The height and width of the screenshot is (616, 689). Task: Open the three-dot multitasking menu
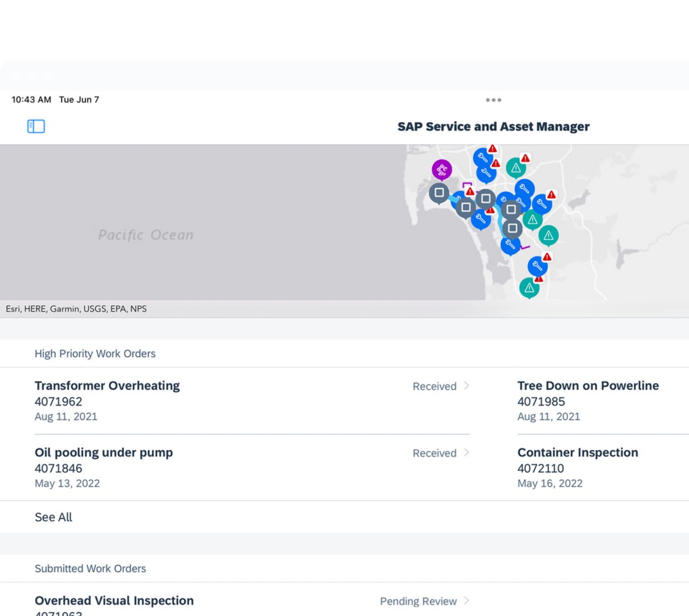click(494, 100)
